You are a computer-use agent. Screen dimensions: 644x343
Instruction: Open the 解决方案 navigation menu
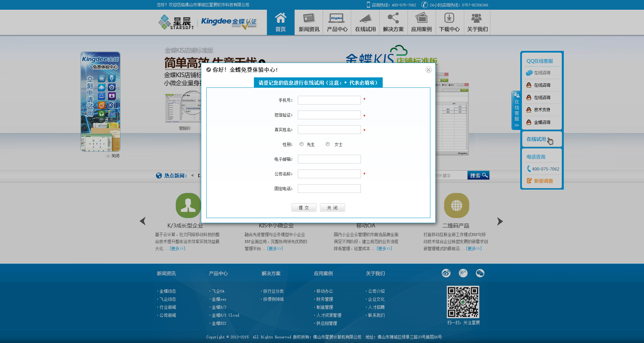(393, 22)
